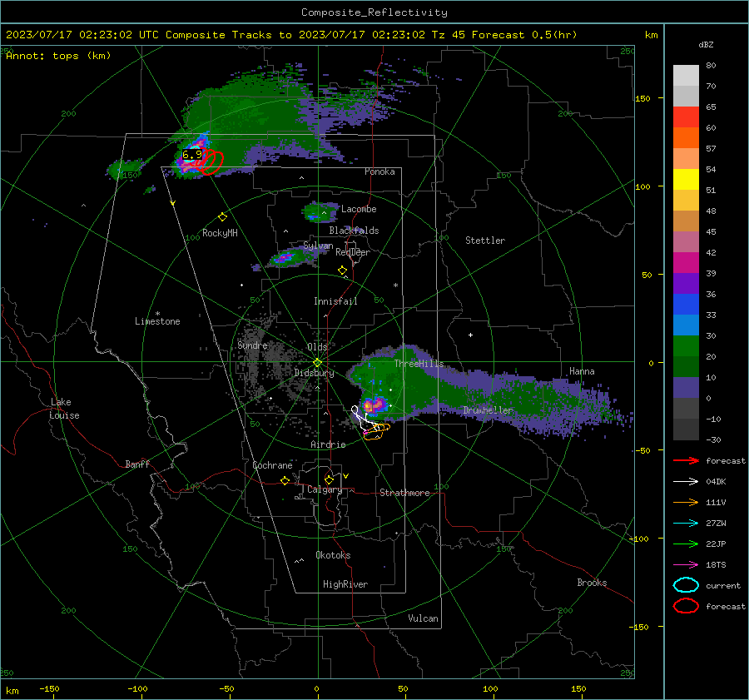Screen dimensions: 749x700
Task: Click the Strathmore city label
Action: [x=404, y=493]
